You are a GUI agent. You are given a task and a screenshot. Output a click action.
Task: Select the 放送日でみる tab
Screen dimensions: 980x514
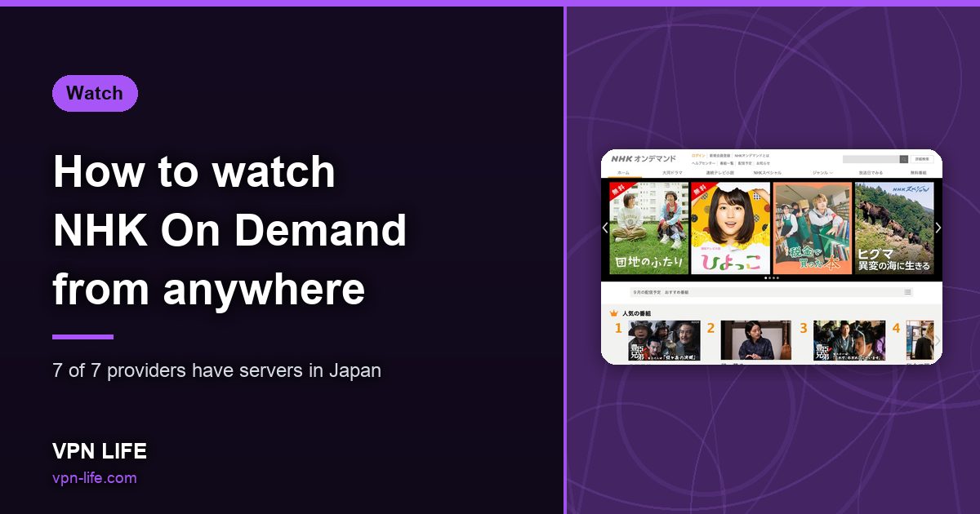[871, 173]
